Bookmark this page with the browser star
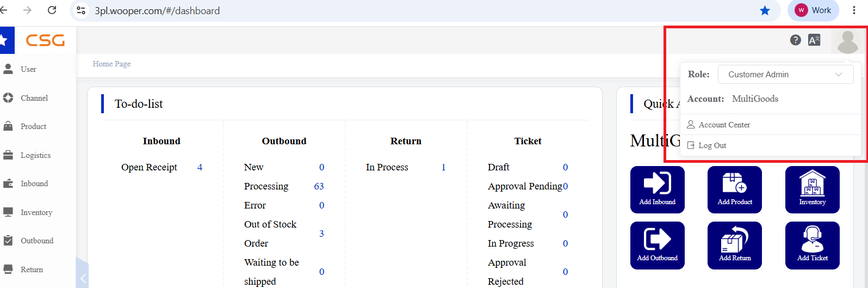The image size is (868, 288). tap(765, 10)
